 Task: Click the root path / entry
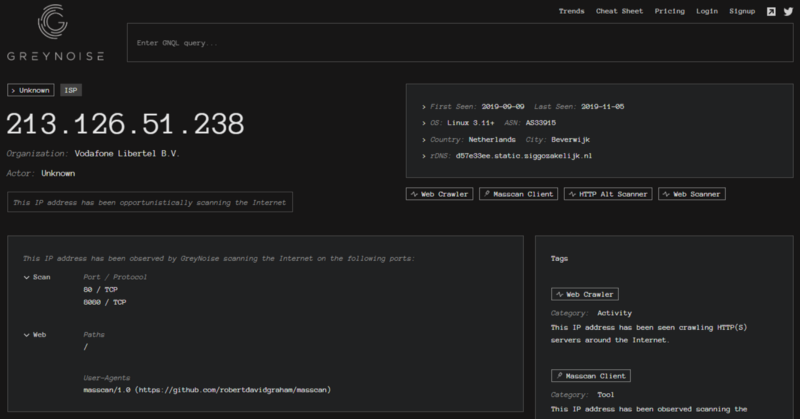[x=86, y=348]
